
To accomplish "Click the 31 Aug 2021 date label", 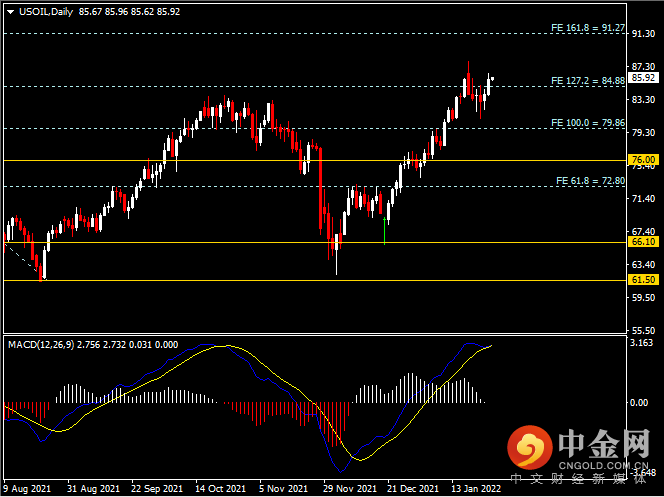I will (94, 489).
